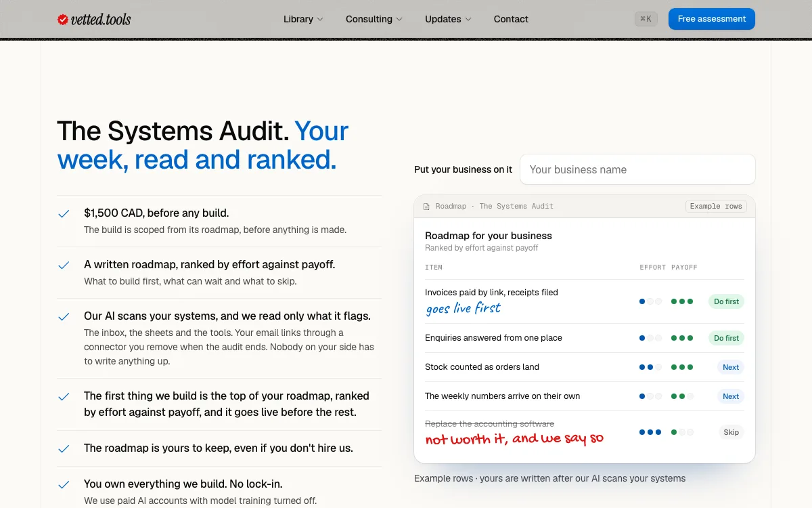Click 'The weekly numbers arrive on their own'
The image size is (812, 508).
(x=502, y=396)
